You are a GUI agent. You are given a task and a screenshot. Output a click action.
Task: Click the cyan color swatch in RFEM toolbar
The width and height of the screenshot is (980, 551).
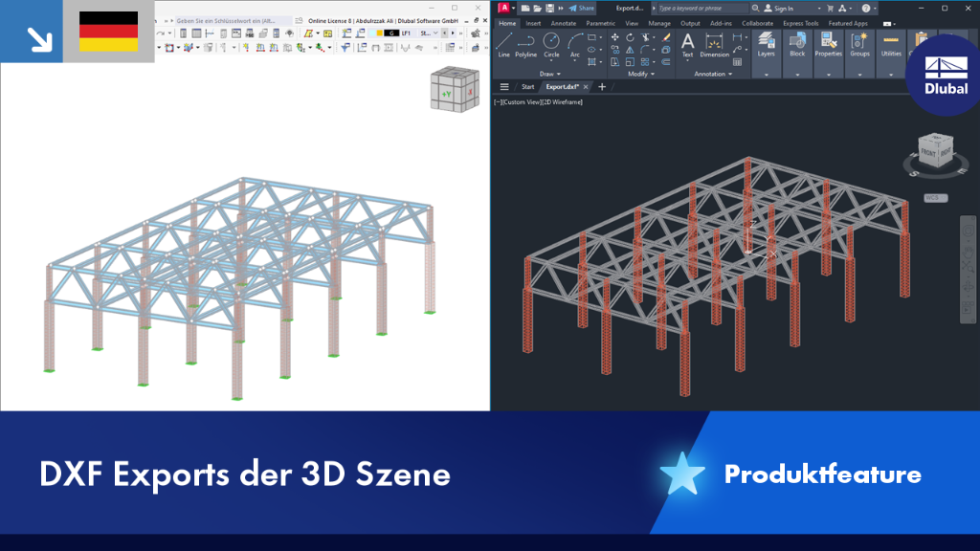click(x=372, y=33)
